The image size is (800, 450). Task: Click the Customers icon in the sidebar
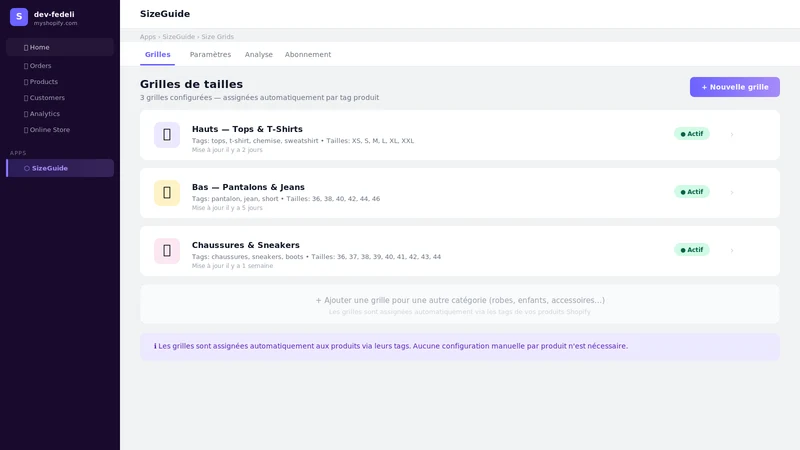pyautogui.click(x=26, y=98)
